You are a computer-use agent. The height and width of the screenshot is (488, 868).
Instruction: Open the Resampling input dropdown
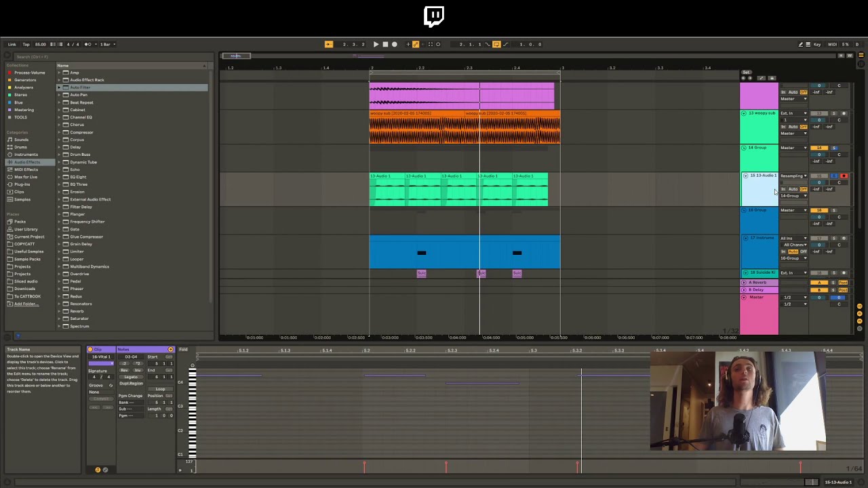[x=793, y=176]
